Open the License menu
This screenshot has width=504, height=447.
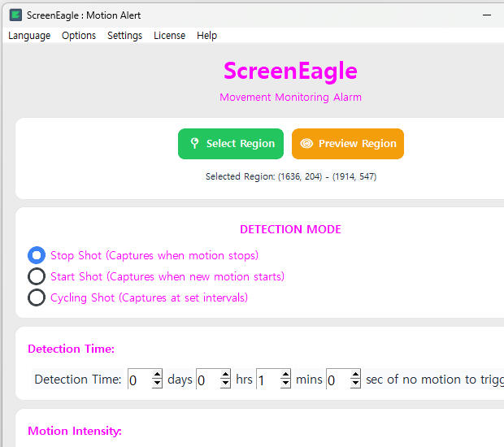click(x=169, y=36)
